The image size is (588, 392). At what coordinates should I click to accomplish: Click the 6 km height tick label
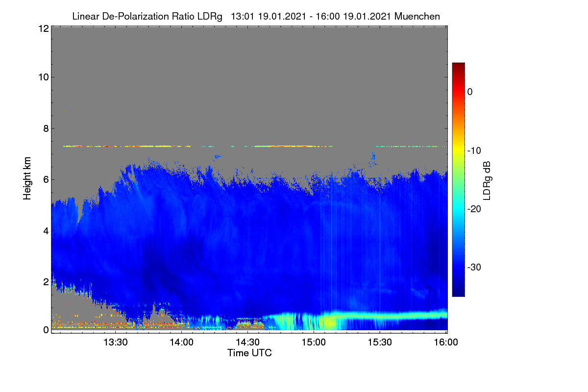45,179
